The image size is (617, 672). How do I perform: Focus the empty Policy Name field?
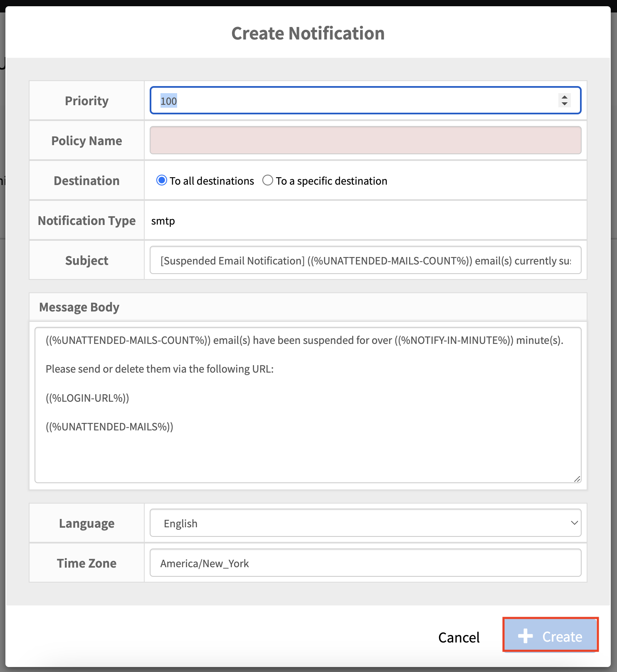click(365, 140)
